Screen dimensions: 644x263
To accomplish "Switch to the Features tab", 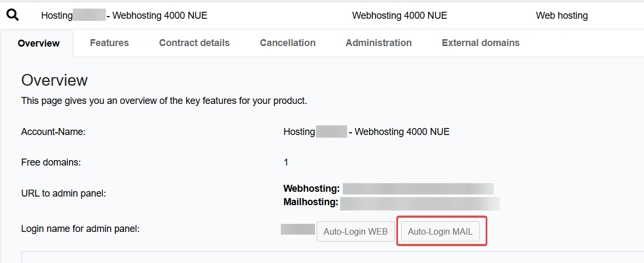I will 109,43.
